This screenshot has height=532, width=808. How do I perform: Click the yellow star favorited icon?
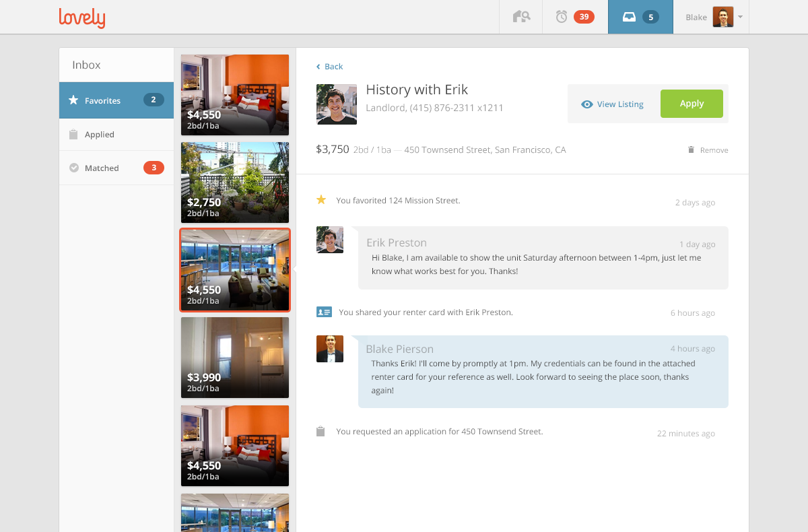click(x=321, y=200)
